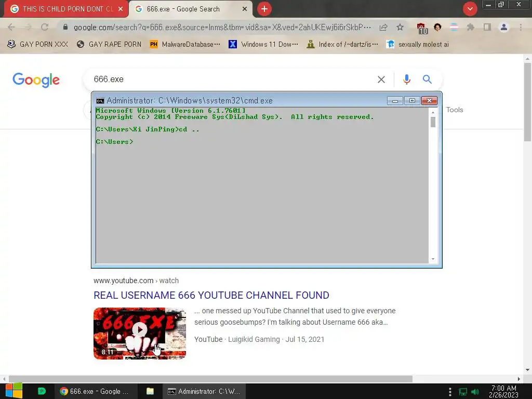
Task: Open the Chrome profile avatar menu
Action: (504, 27)
